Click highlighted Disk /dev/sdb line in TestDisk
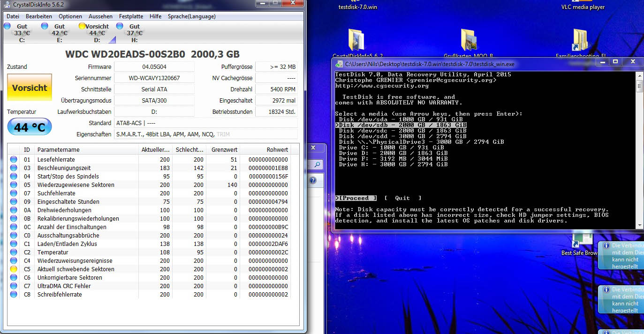The image size is (644, 334). [401, 125]
